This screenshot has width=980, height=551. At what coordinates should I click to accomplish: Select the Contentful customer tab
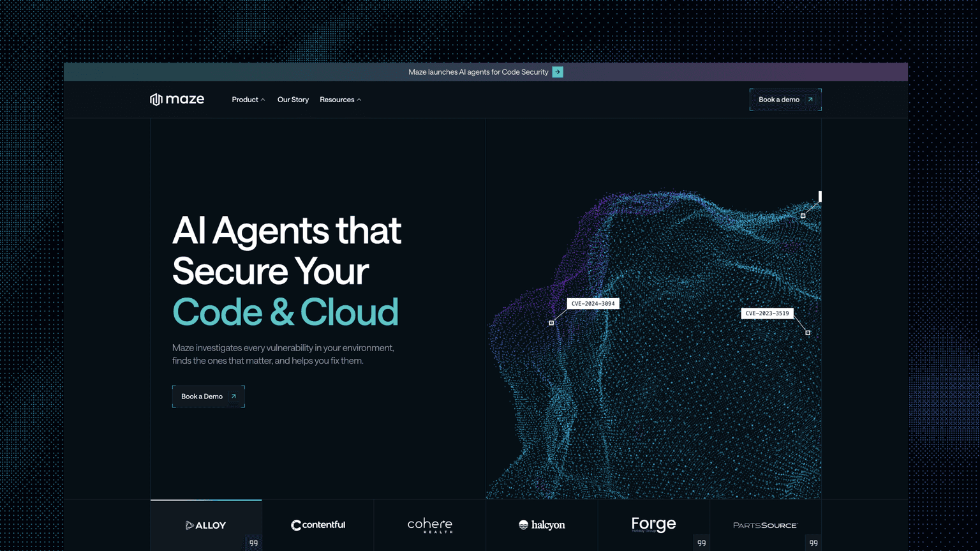(x=318, y=525)
